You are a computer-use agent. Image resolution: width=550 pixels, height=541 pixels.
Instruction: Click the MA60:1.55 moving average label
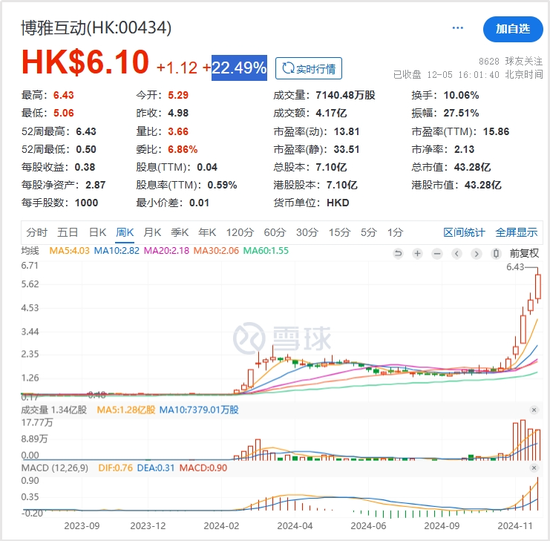point(266,251)
